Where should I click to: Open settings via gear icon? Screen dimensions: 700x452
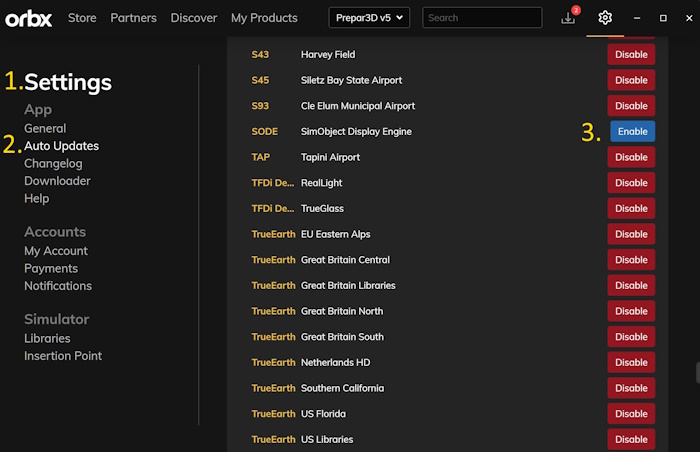pos(605,18)
